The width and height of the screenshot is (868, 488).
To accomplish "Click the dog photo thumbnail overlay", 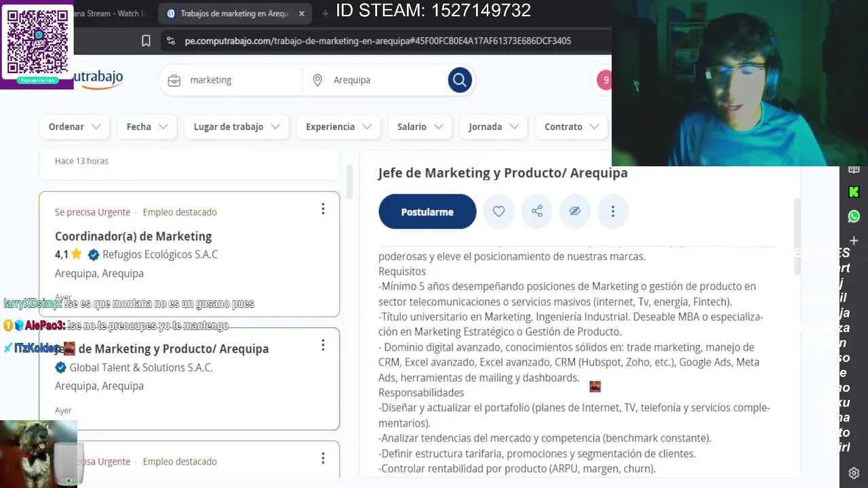I will tap(39, 453).
